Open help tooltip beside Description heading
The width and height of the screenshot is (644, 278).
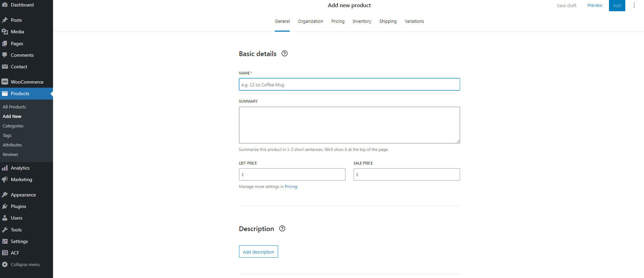pos(282,228)
